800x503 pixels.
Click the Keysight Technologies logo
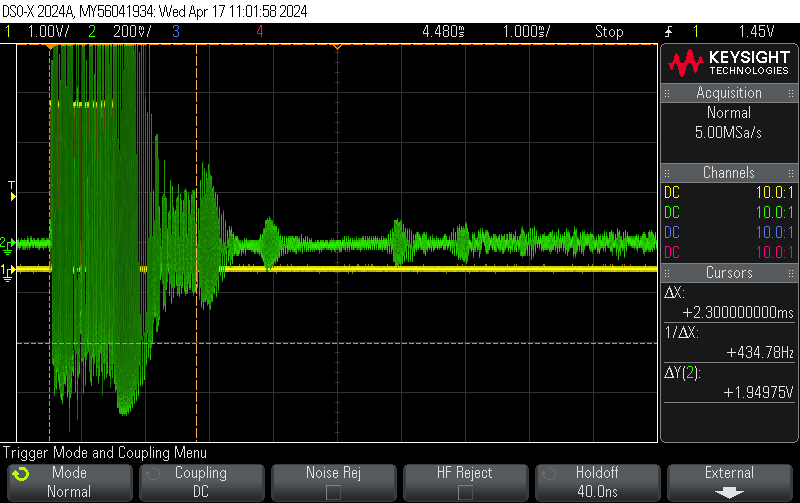729,64
